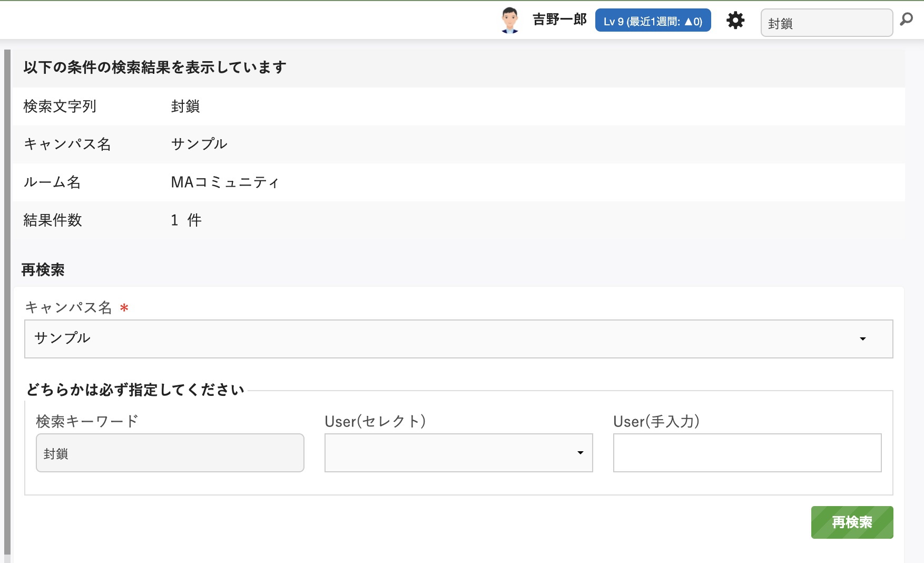Image resolution: width=924 pixels, height=563 pixels.
Task: Click the 検索文字列 value 封鎖 in results
Action: tap(185, 106)
